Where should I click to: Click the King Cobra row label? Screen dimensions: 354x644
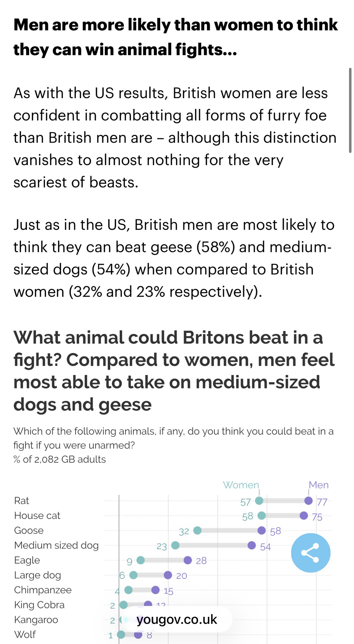point(39,605)
